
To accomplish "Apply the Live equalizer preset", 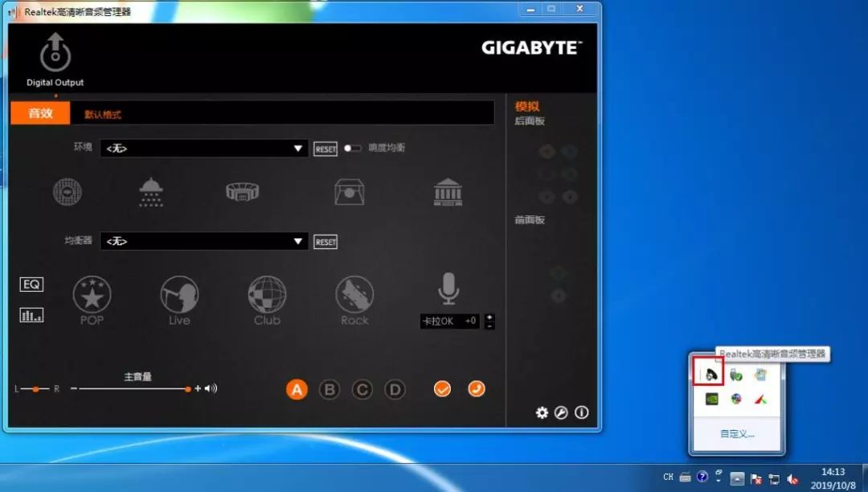I will 179,300.
